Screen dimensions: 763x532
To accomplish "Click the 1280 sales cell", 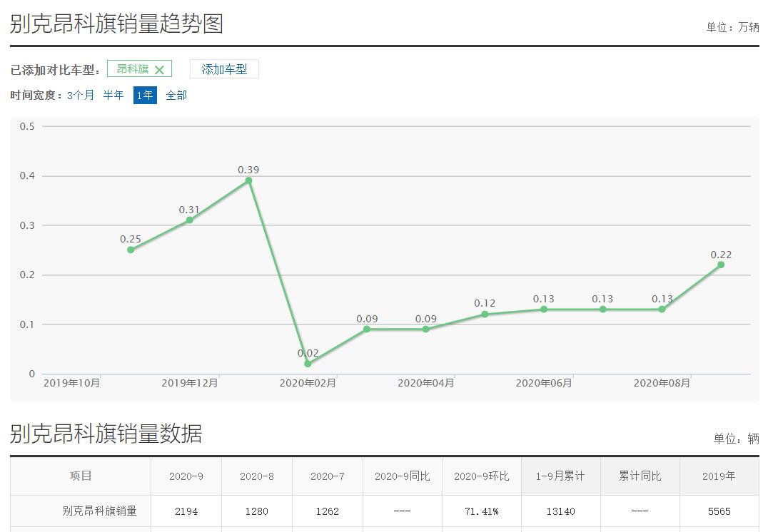I will (256, 511).
